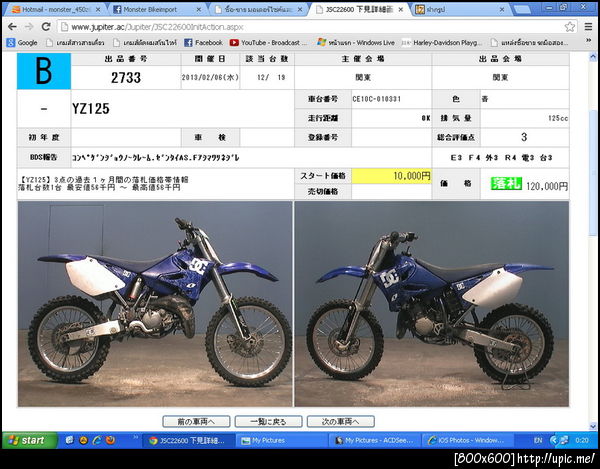The image size is (600, 469).
Task: Activate the My Pictures - ACDSee taskbar button
Action: (374, 440)
